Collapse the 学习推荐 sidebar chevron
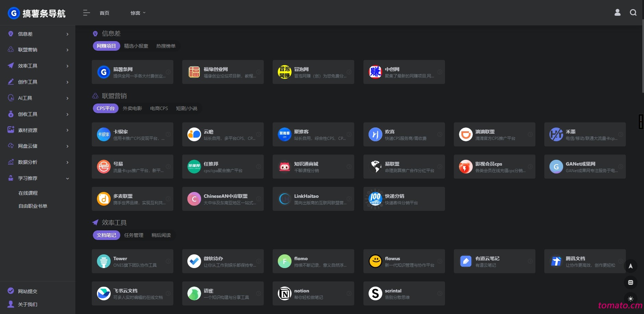This screenshot has height=314, width=644. coord(67,178)
